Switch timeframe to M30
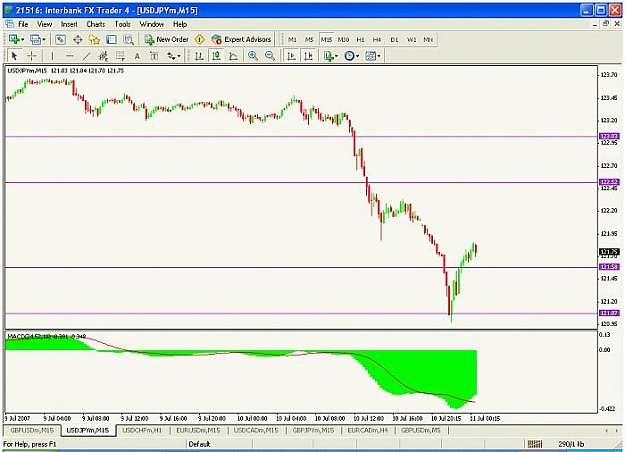This screenshot has height=452, width=625. (343, 39)
